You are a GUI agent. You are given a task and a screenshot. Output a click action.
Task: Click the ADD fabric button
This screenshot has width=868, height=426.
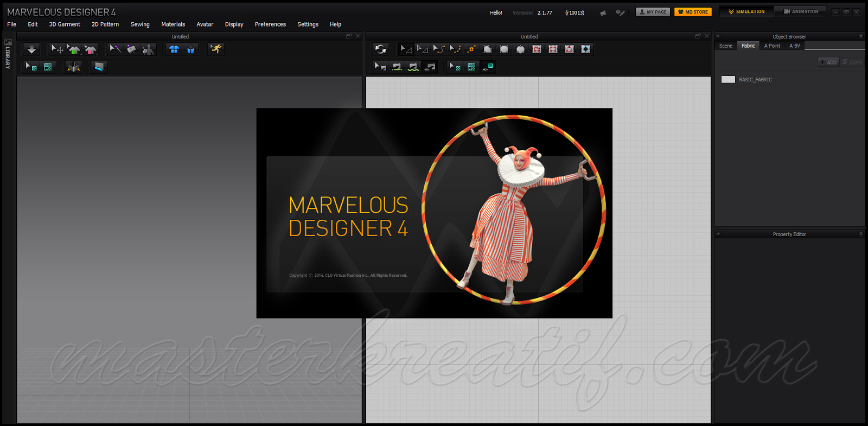click(828, 62)
